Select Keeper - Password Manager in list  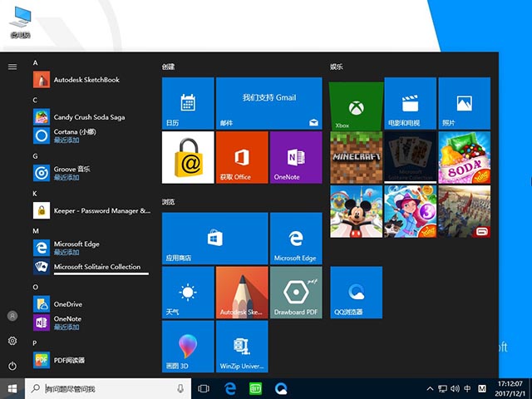[91, 210]
